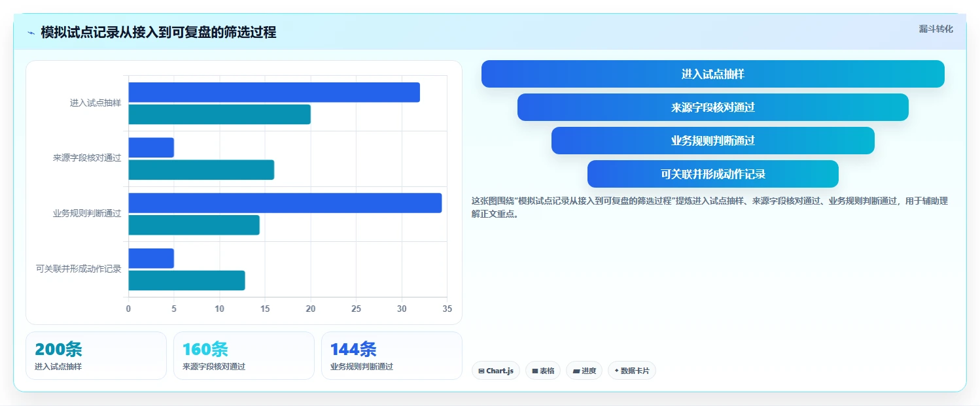The width and height of the screenshot is (980, 406).
Task: Click the 来源字段核对通过 chart axis label
Action: [x=87, y=158]
